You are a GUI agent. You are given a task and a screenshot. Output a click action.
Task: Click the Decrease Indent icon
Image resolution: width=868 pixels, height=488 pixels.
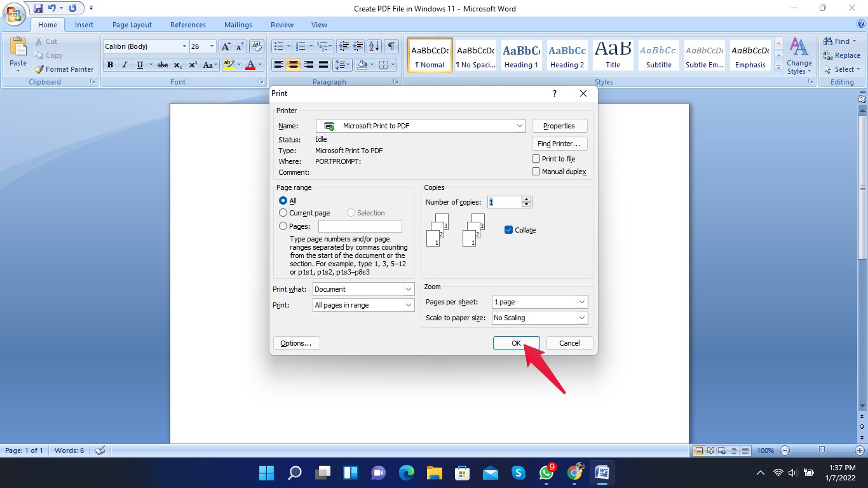tap(344, 46)
